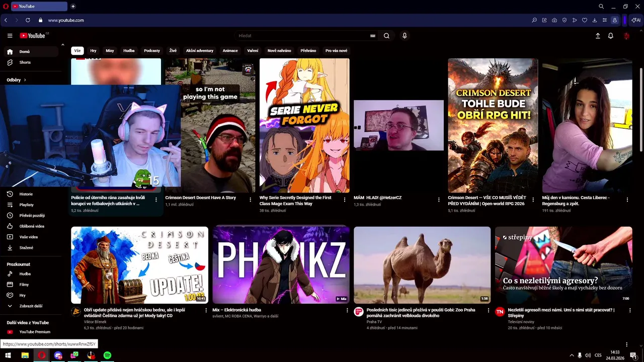Open Opera downloads icon
644x362 pixels.
coord(595,20)
